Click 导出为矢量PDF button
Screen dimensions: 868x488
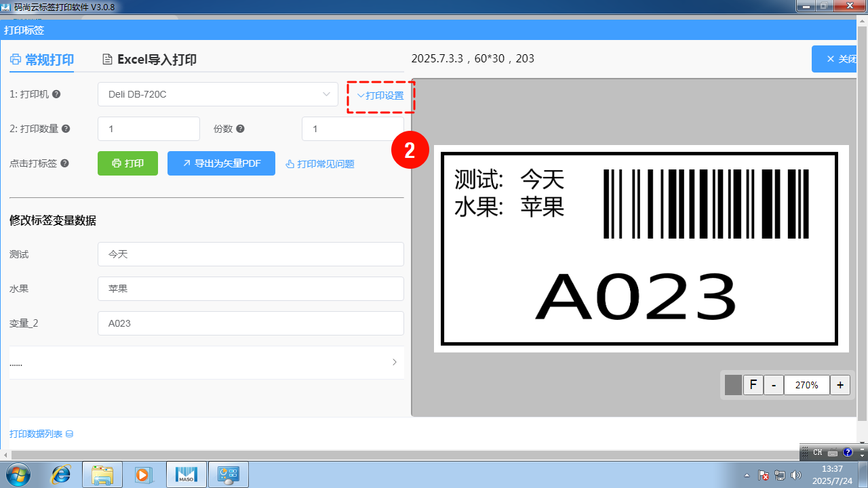click(221, 163)
